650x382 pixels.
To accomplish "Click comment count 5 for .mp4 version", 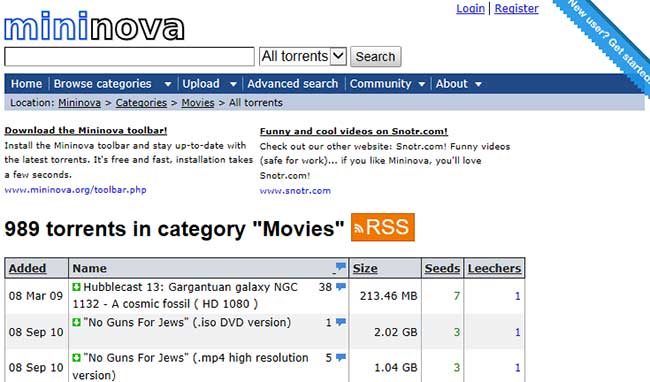I will point(328,358).
